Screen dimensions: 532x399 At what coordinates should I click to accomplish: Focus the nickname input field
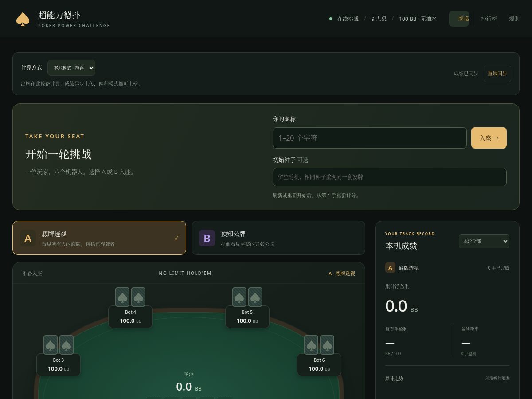pos(370,138)
